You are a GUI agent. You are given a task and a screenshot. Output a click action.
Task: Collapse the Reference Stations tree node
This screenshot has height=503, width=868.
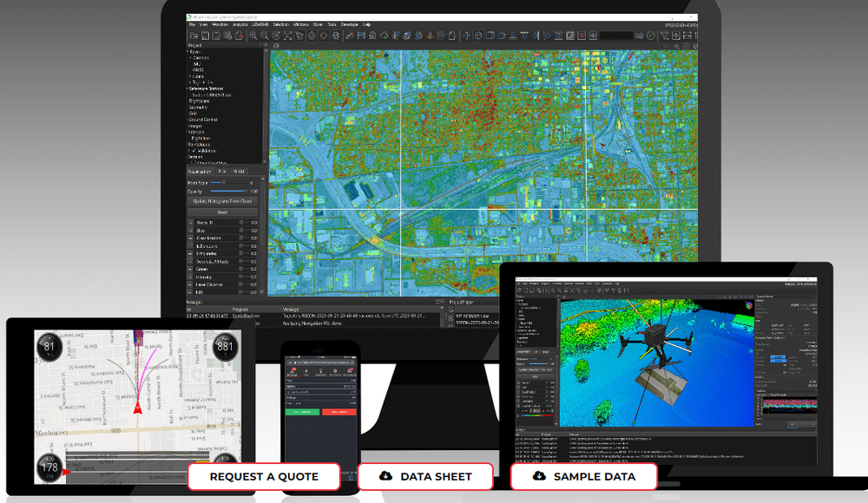pyautogui.click(x=187, y=88)
